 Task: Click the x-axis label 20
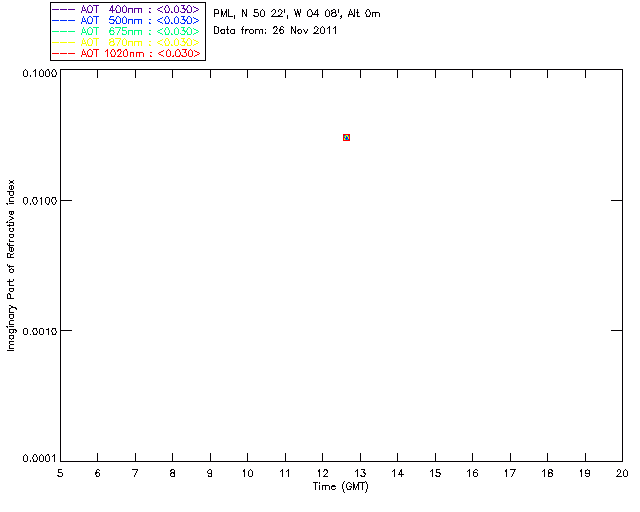click(622, 473)
